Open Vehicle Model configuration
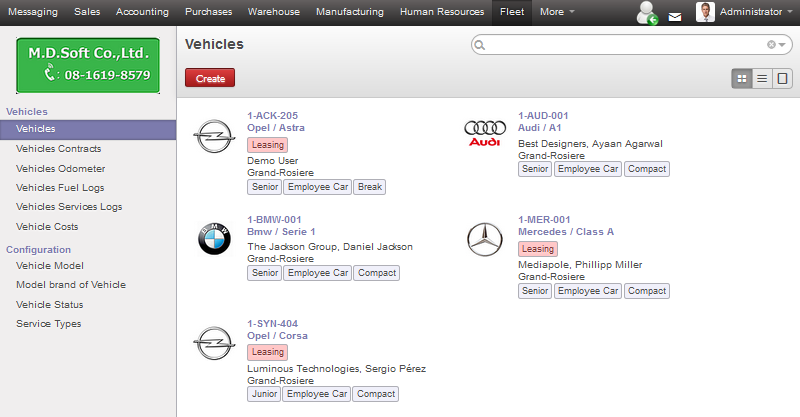 (50, 266)
